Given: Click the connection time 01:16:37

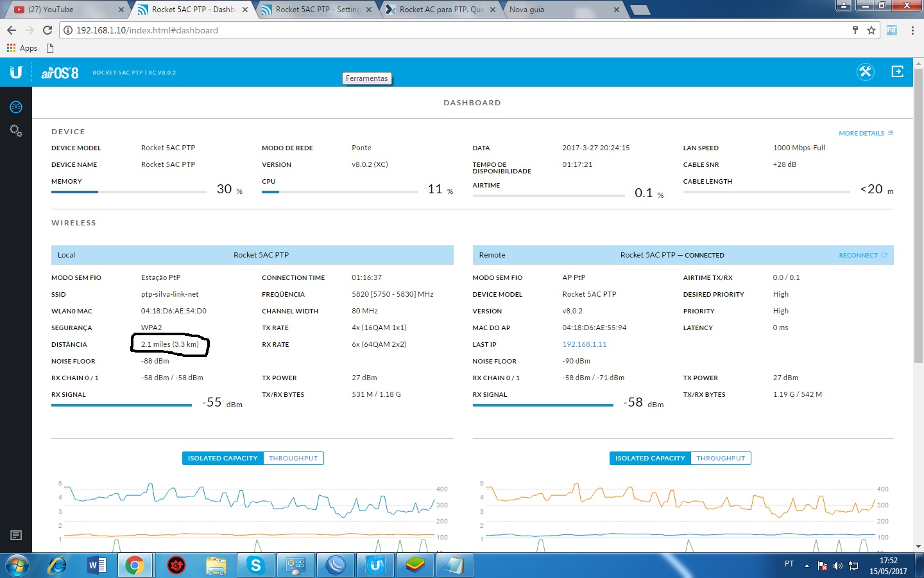Looking at the screenshot, I should tap(367, 277).
